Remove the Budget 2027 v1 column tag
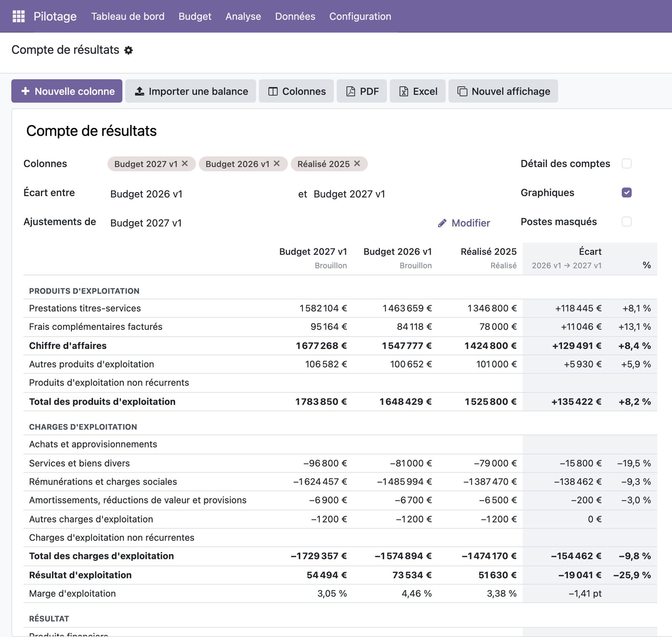The image size is (672, 637). pos(185,163)
